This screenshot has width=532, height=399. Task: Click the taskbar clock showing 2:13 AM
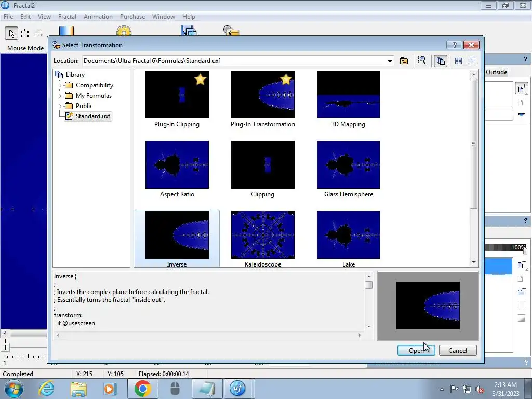tap(506, 389)
